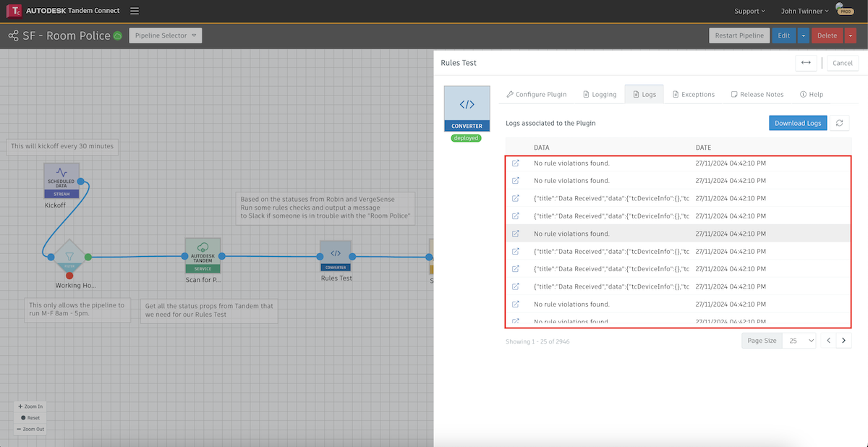The image size is (868, 447).
Task: Switch to the Configure Plugin tab
Action: click(x=537, y=94)
